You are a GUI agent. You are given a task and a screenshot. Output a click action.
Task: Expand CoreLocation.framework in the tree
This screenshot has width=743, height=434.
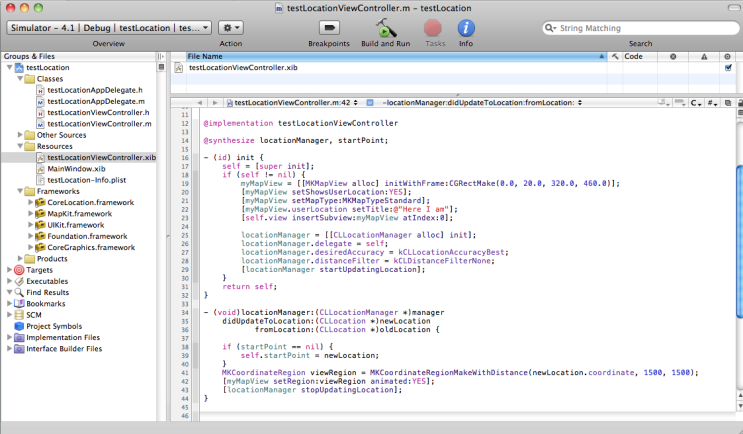(30, 202)
